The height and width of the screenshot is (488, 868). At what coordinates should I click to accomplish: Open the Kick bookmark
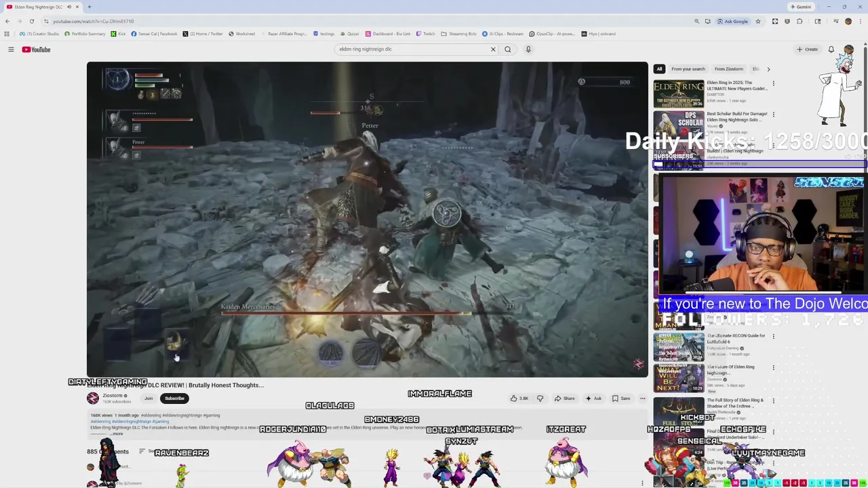tap(119, 34)
